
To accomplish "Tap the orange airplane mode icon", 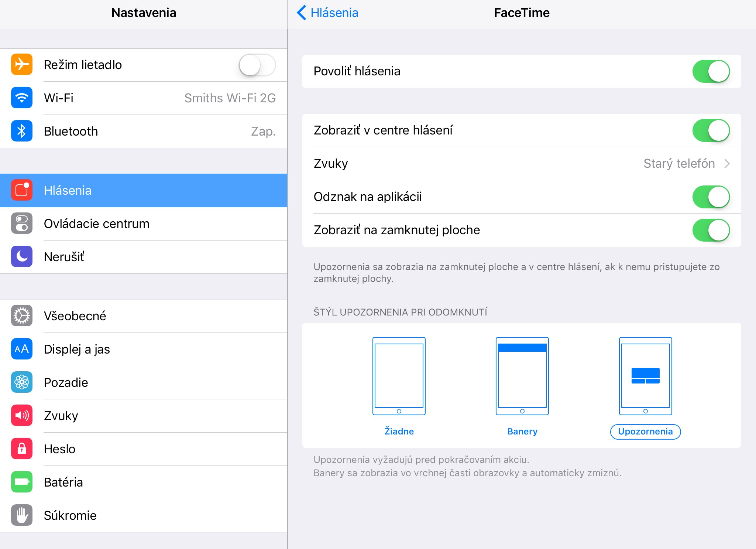I will pyautogui.click(x=22, y=65).
